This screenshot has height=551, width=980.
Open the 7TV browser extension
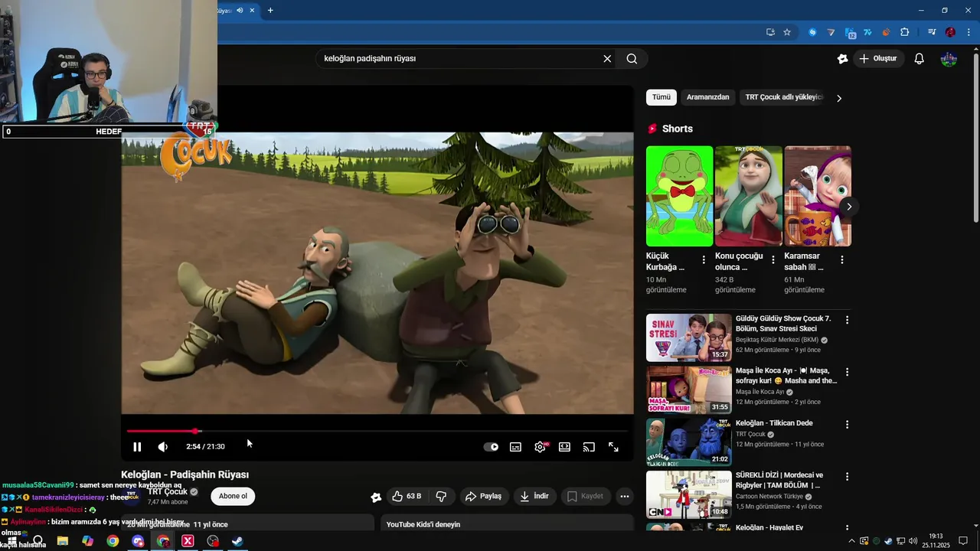point(867,32)
